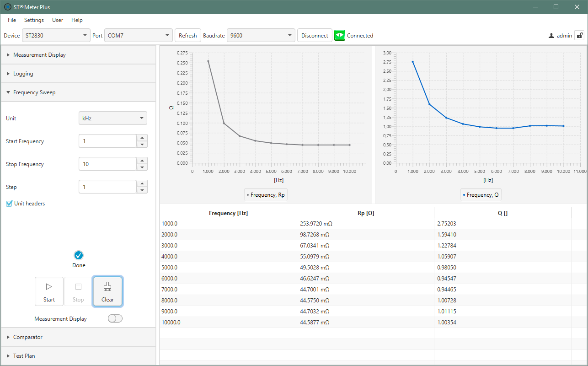588x366 pixels.
Task: Click the Clear brush button
Action: [x=107, y=291]
